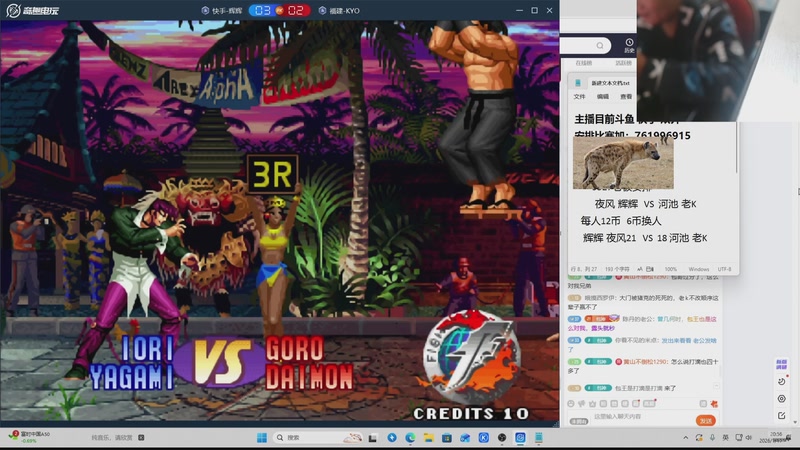Close the music ticker on taskbar

(x=141, y=437)
